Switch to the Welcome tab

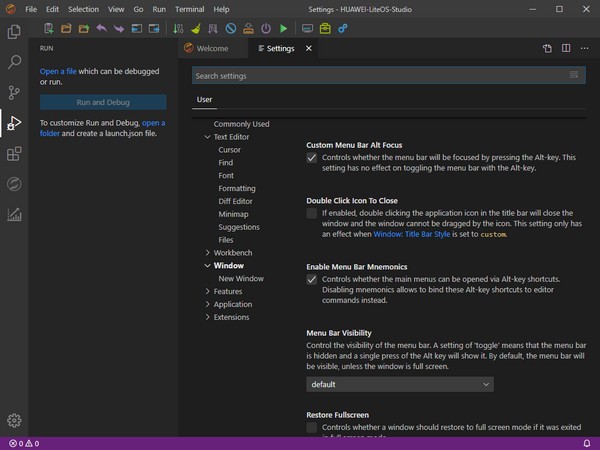point(212,48)
